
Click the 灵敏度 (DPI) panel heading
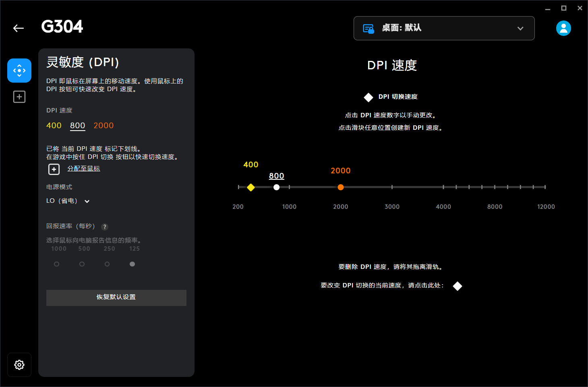coord(83,62)
